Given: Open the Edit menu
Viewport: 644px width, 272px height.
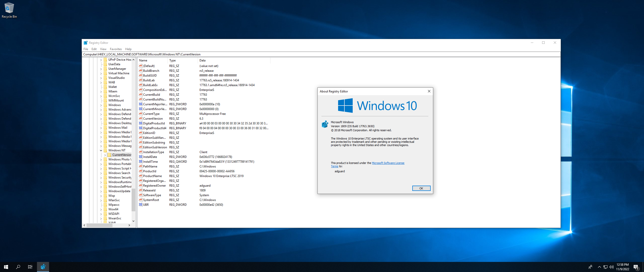Looking at the screenshot, I should (94, 49).
